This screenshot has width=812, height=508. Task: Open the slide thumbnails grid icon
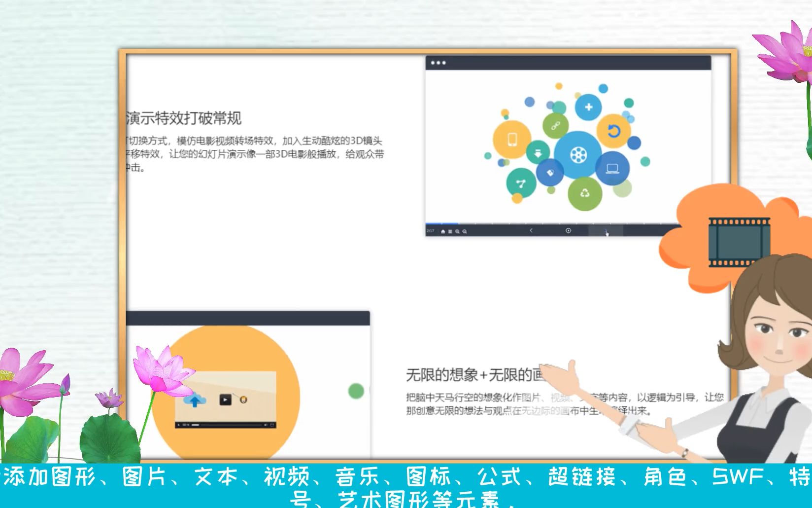coord(449,231)
